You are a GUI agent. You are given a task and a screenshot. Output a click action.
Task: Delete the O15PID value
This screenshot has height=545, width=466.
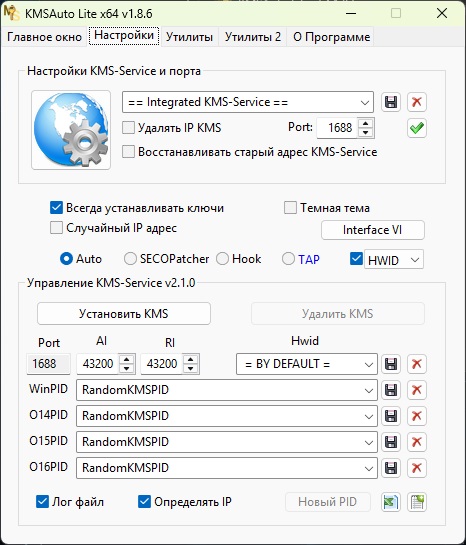coord(417,442)
